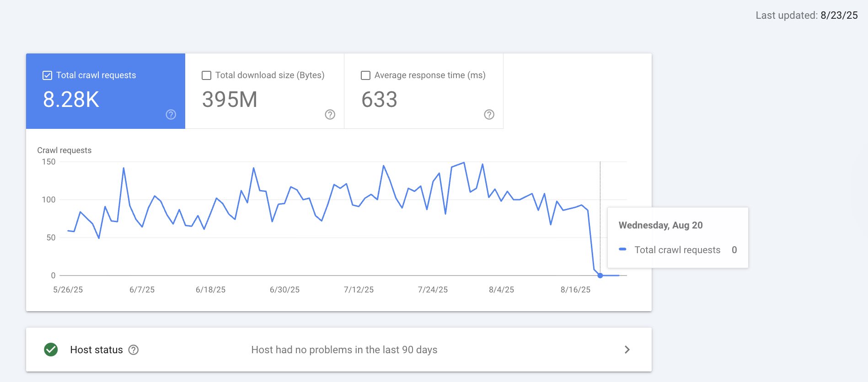This screenshot has height=382, width=868.
Task: Select the 395M download size value
Action: pyautogui.click(x=230, y=100)
